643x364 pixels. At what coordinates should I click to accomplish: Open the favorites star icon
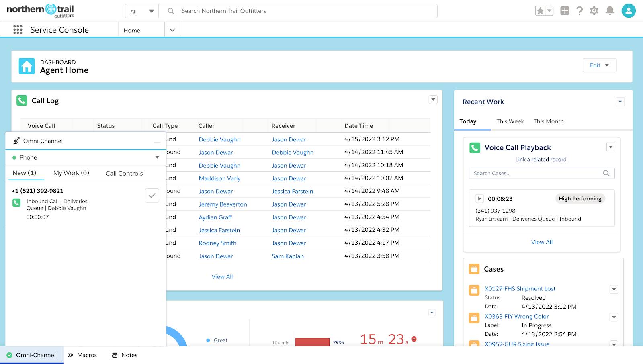(541, 11)
